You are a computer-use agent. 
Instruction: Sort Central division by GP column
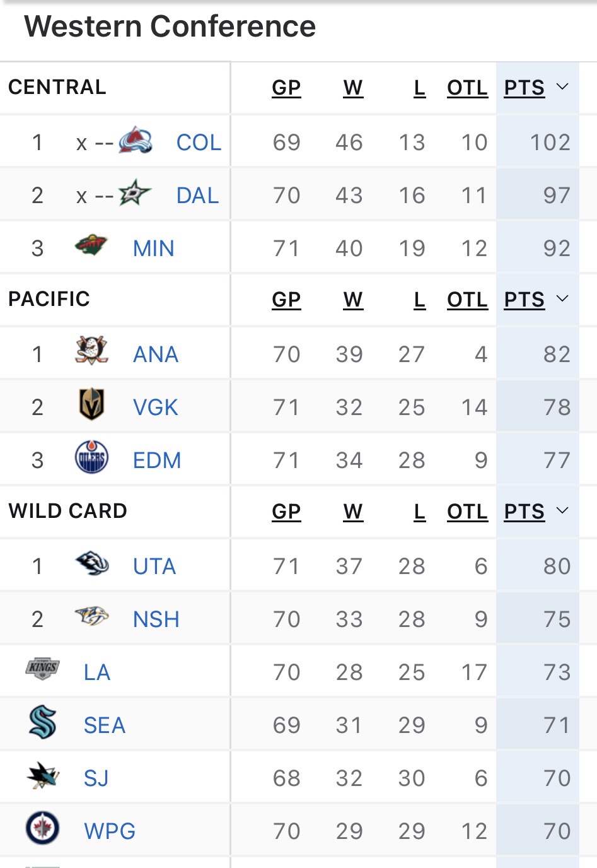286,88
